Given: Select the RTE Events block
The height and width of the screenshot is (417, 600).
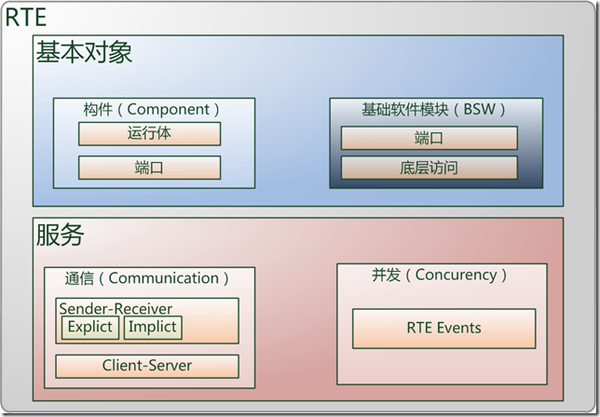Looking at the screenshot, I should click(444, 329).
